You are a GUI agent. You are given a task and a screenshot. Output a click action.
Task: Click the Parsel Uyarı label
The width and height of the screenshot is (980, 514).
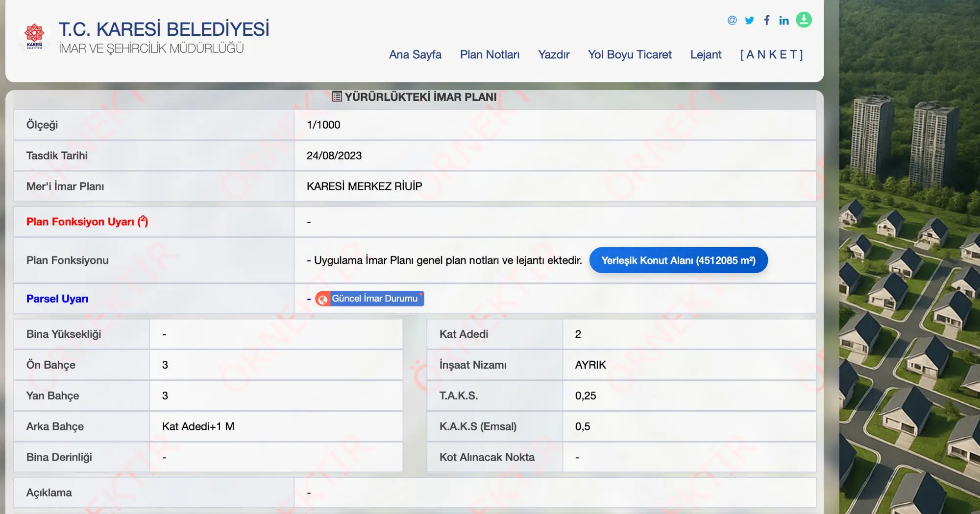pyautogui.click(x=57, y=299)
